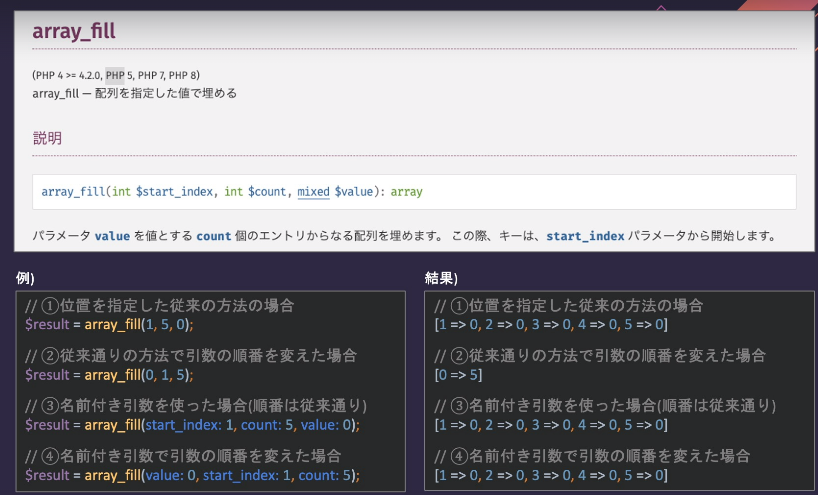Click comment ② in the example code
Viewport: 818px width, 495px height.
tap(191, 356)
